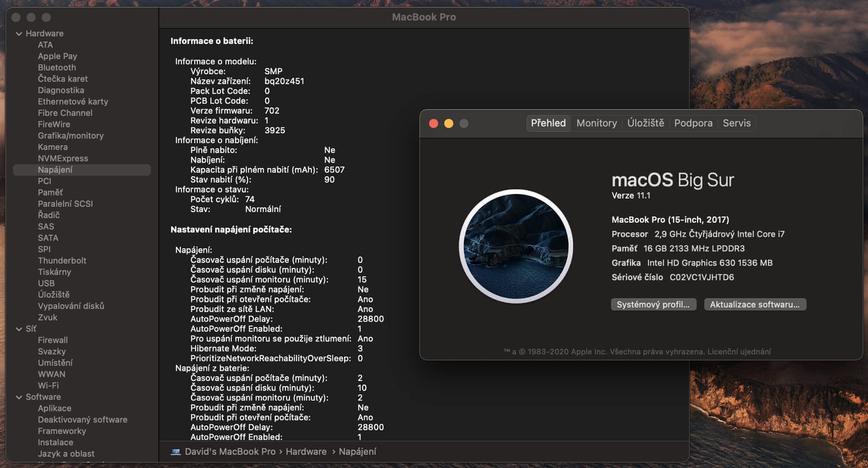
Task: Select the Podpora tab
Action: point(693,123)
